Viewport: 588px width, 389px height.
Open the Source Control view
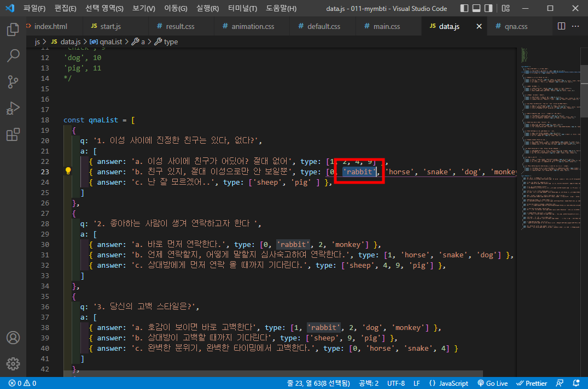pos(13,81)
